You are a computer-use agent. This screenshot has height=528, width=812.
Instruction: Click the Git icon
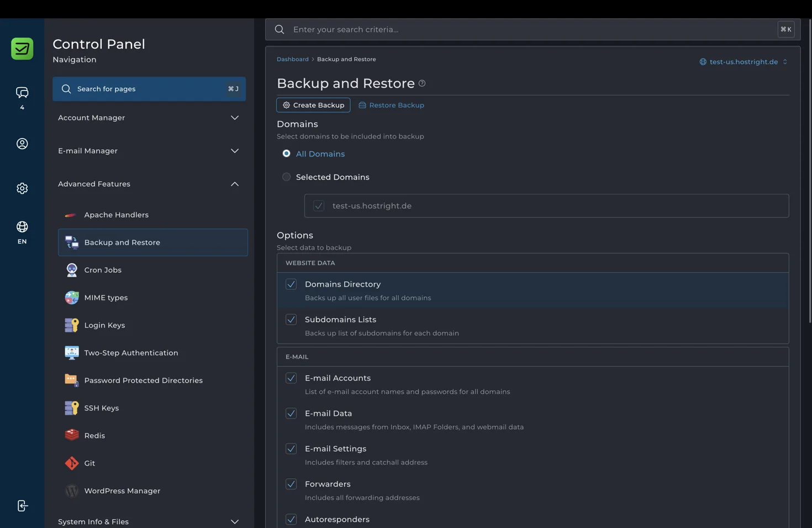coord(72,463)
